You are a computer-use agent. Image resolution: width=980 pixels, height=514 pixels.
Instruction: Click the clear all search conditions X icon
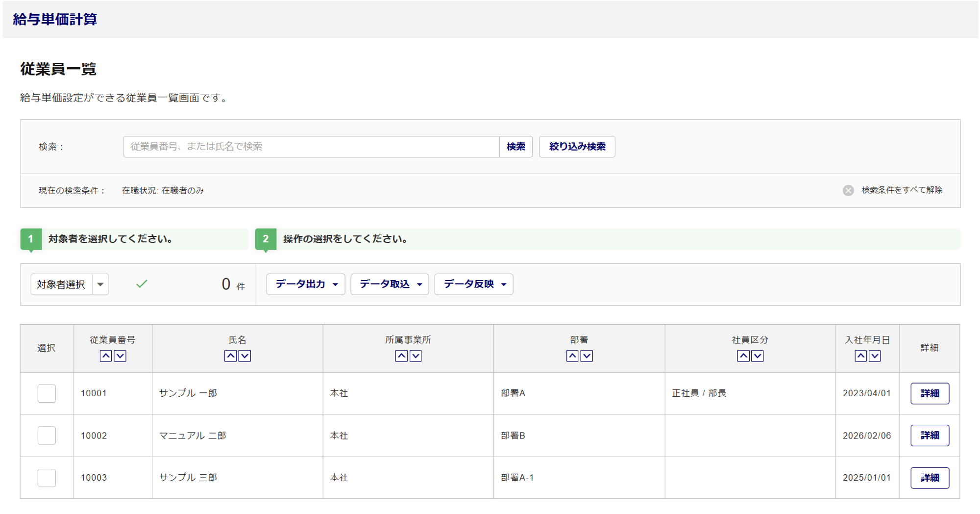[x=848, y=190]
